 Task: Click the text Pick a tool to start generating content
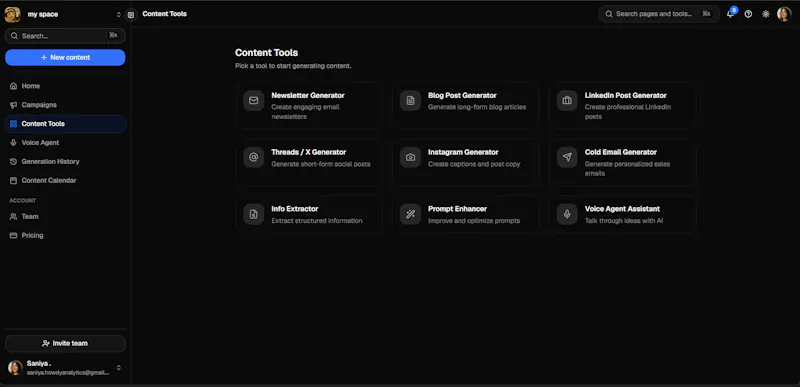pyautogui.click(x=293, y=66)
